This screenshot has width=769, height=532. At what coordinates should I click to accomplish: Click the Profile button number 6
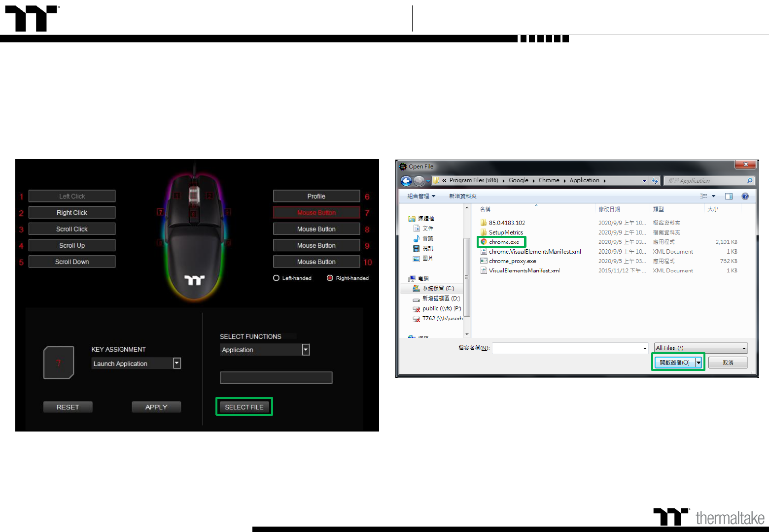click(x=316, y=196)
